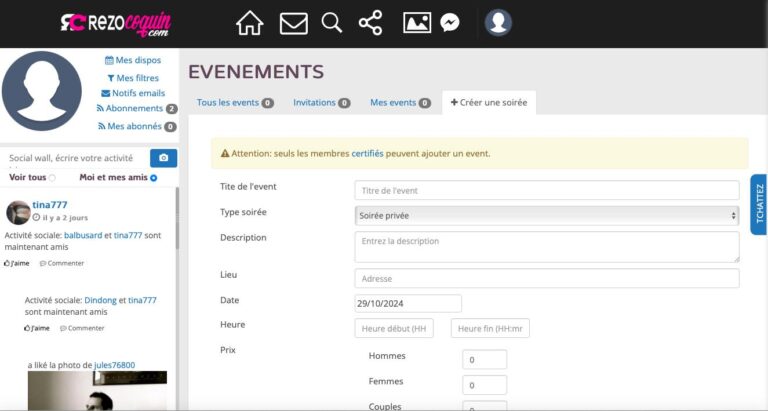Viewport: 768px width, 411px height.
Task: Switch to Invitations tab
Action: pyautogui.click(x=321, y=102)
